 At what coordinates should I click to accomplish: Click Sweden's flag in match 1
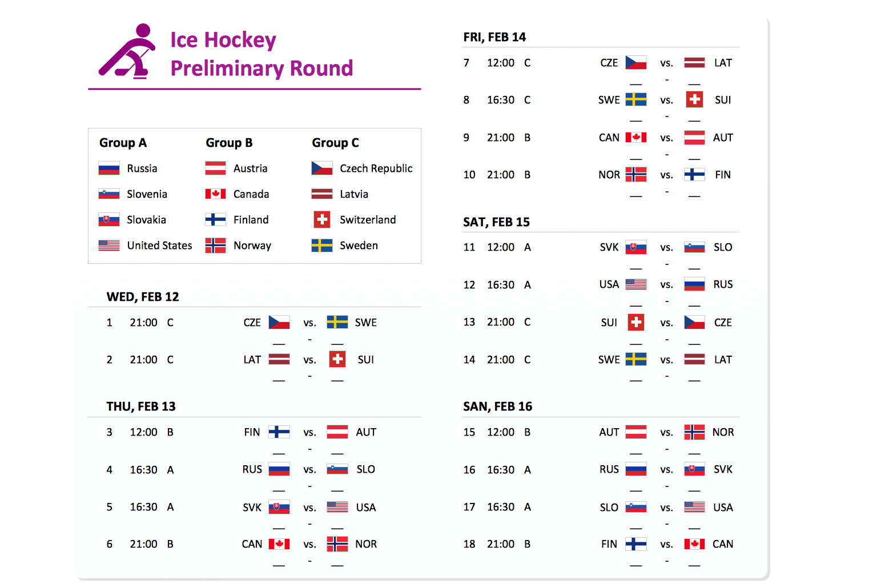337,323
